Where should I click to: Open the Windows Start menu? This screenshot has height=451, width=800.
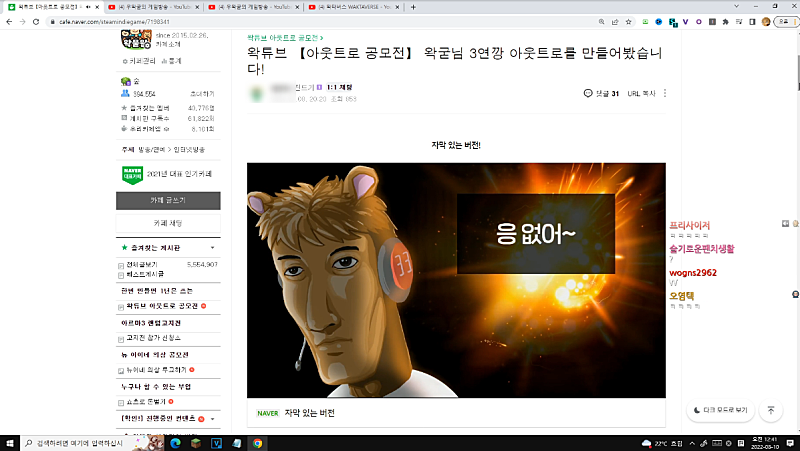10,443
